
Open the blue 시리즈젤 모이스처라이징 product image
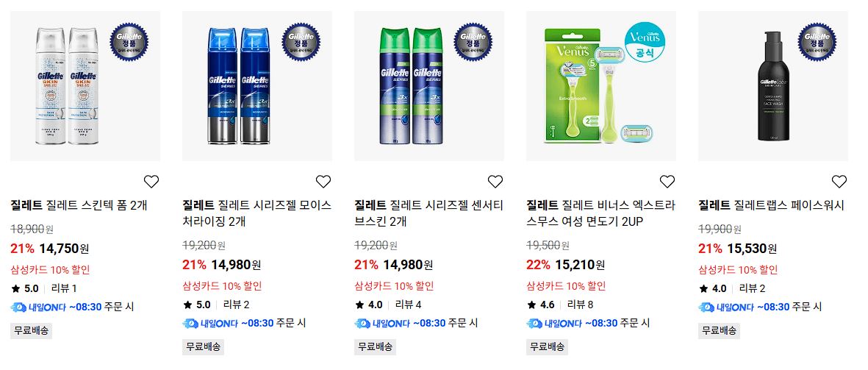(257, 86)
